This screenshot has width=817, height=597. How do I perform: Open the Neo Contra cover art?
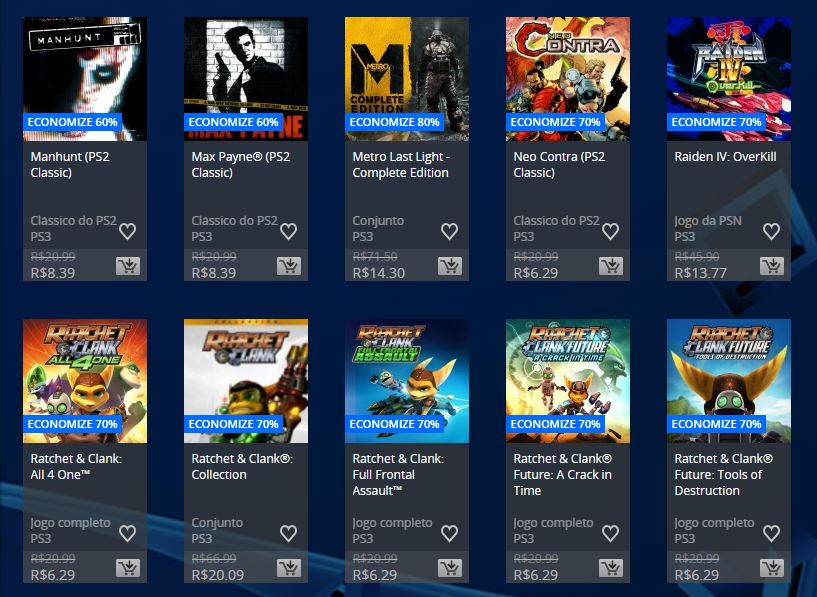click(x=568, y=79)
